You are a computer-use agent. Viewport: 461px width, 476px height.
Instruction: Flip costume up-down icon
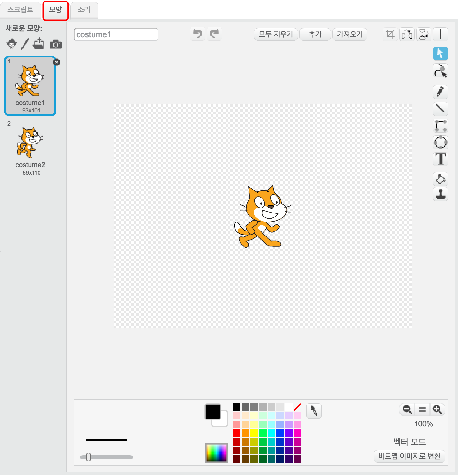[424, 34]
